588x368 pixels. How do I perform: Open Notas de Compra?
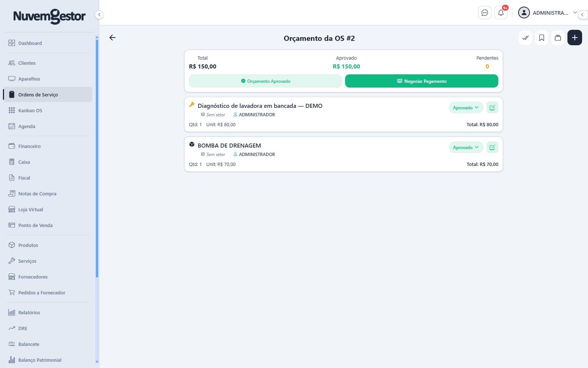(x=48, y=194)
